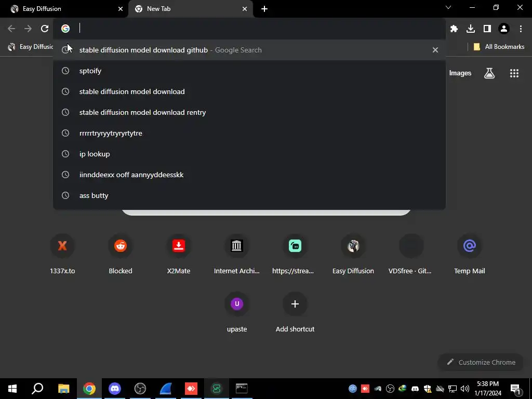Choose suggestion 'stable diffusion model download'
The width and height of the screenshot is (532, 399).
pyautogui.click(x=249, y=91)
